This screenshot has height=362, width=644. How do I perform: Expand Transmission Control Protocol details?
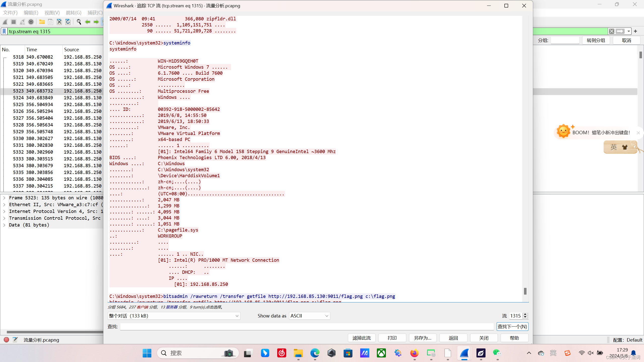pyautogui.click(x=4, y=218)
